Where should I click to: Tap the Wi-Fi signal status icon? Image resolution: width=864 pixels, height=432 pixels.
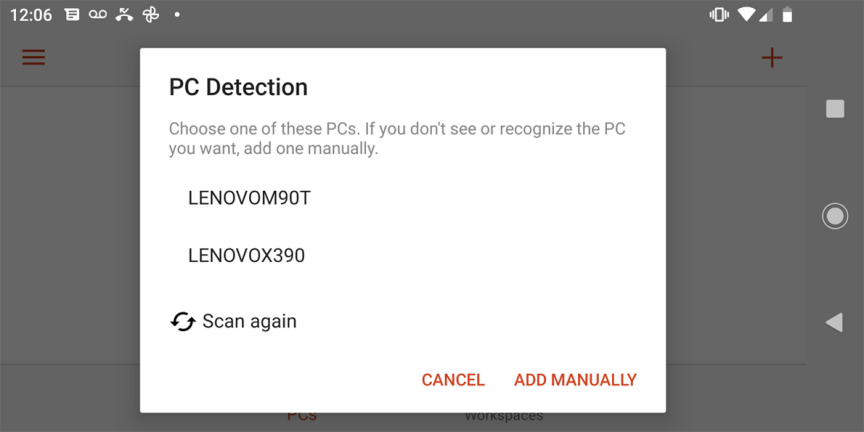click(x=746, y=15)
